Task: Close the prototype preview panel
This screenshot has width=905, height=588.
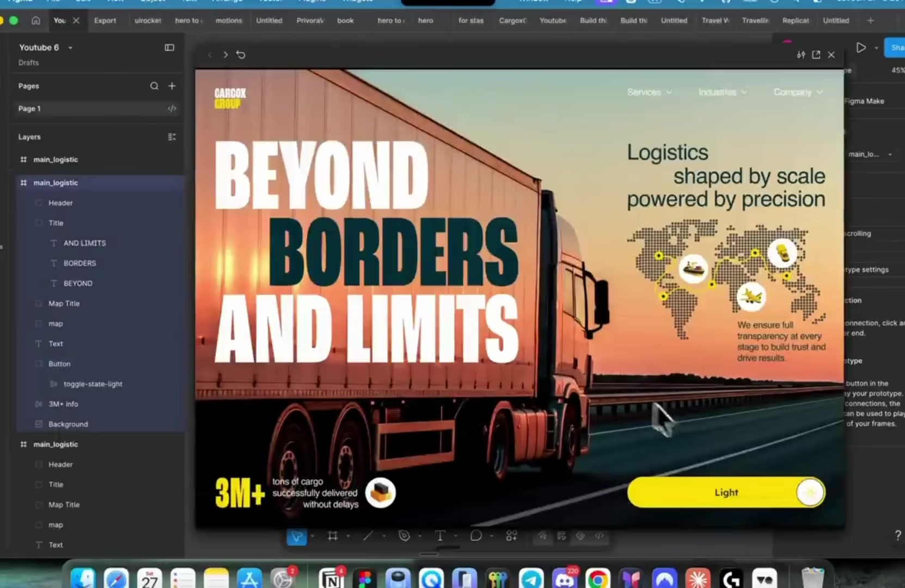Action: (831, 54)
